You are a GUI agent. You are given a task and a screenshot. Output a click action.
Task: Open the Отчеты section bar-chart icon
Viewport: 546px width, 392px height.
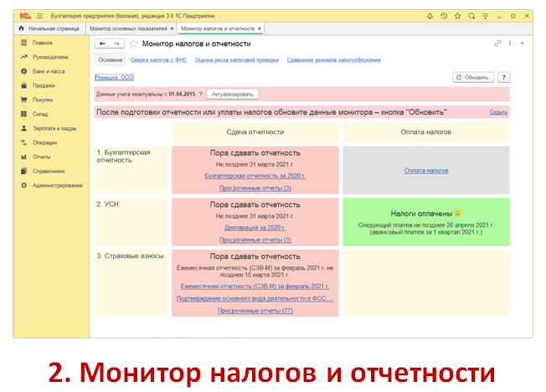23,157
